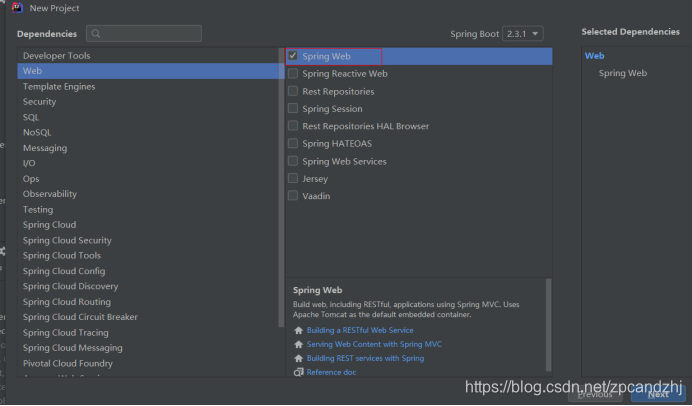The width and height of the screenshot is (692, 406).
Task: Select the Developer Tools category
Action: click(148, 56)
